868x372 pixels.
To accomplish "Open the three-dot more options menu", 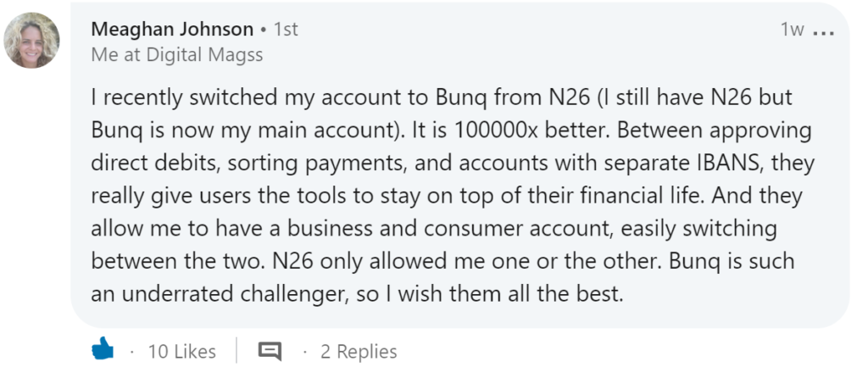I will point(823,31).
